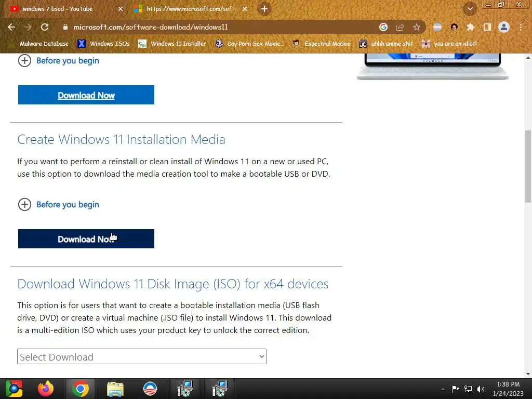Open Espectral McGee bookmark
532x399 pixels.
[322, 44]
